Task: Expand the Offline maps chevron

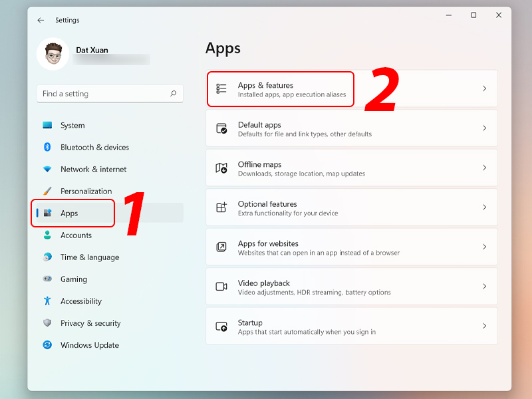Action: [485, 168]
